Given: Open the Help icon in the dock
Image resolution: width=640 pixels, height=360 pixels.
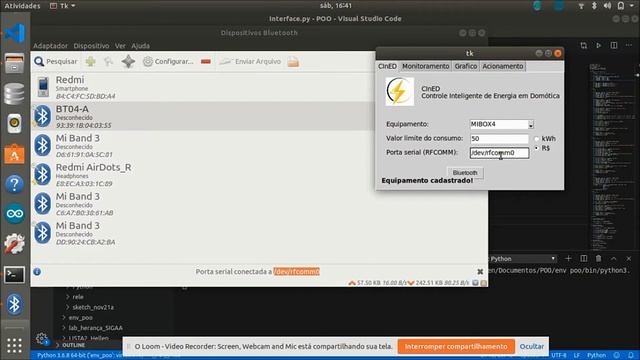Looking at the screenshot, I should pos(15,184).
